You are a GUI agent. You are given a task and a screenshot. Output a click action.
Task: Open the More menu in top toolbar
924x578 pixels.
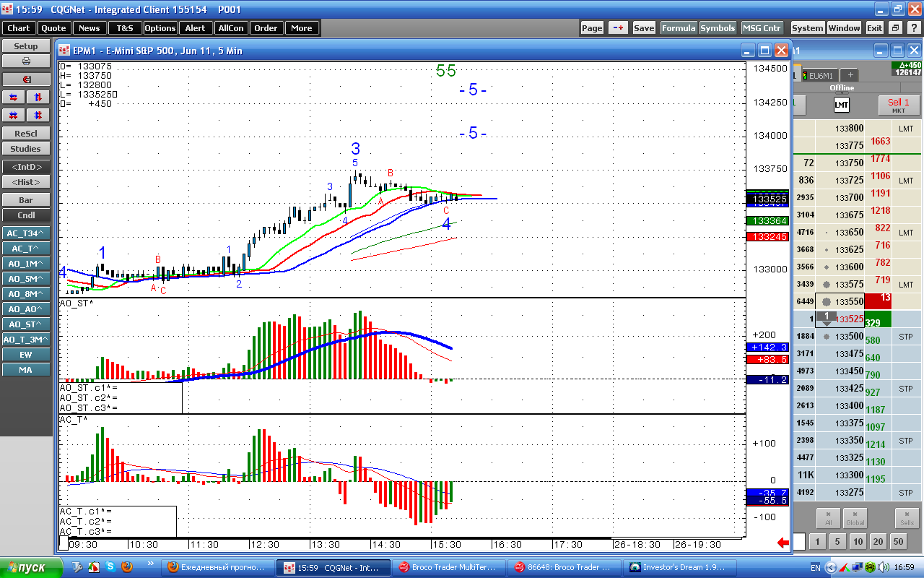tap(302, 28)
